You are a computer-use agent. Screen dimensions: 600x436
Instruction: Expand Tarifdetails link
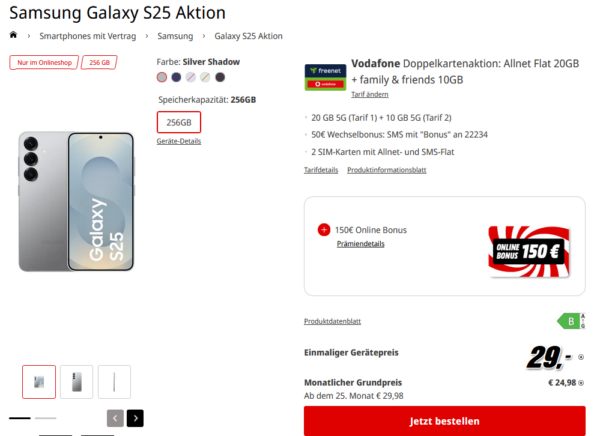[321, 170]
